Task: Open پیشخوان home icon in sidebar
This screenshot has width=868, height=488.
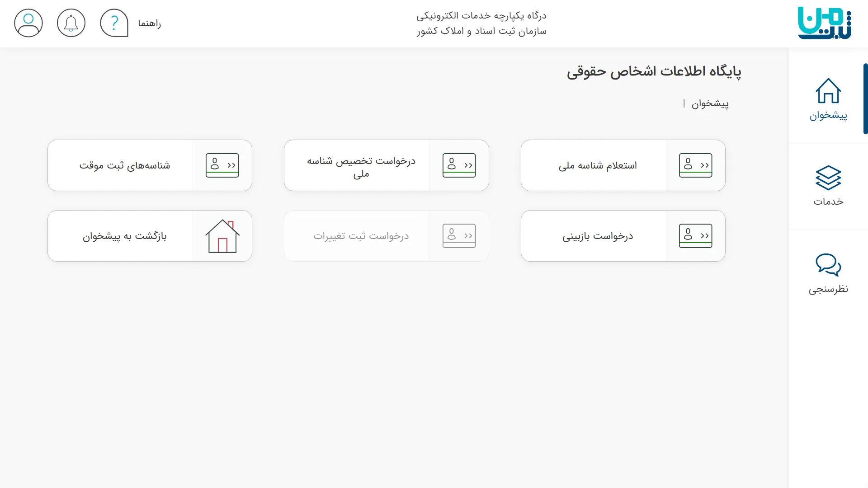Action: 828,91
